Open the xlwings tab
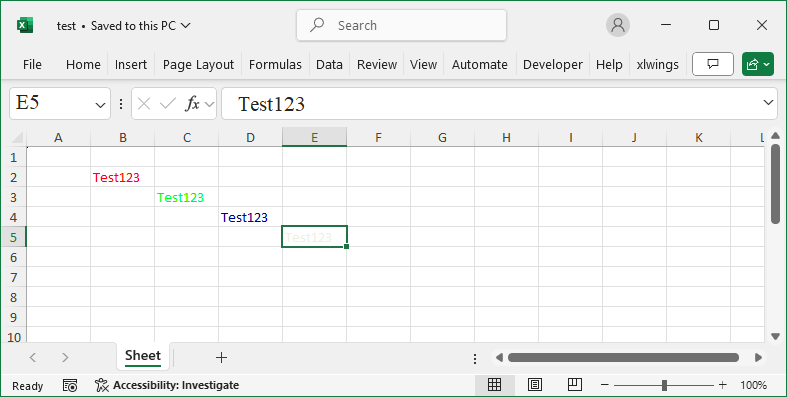 pyautogui.click(x=658, y=64)
